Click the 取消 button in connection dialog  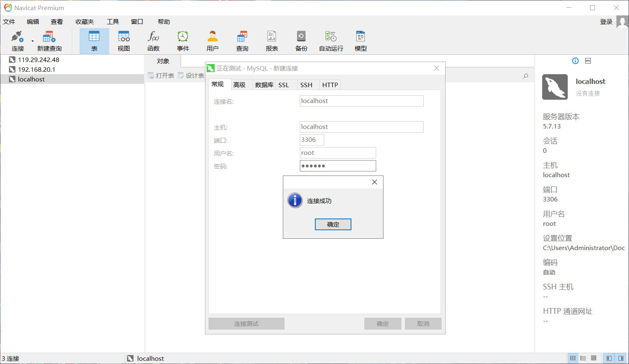click(423, 323)
